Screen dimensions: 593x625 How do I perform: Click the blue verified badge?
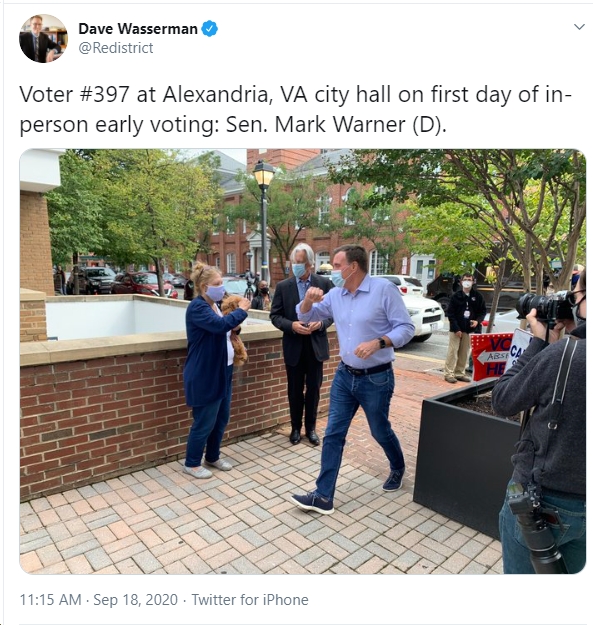210,29
